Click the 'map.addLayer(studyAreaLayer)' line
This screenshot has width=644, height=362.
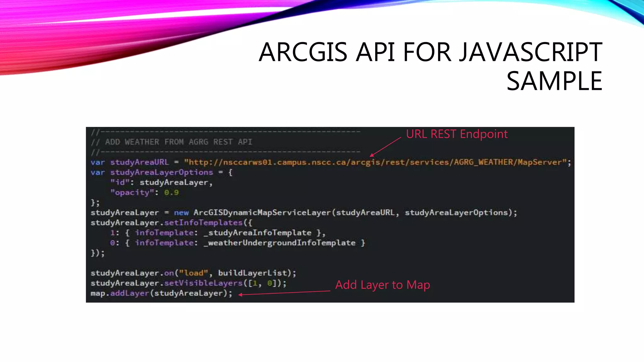[x=161, y=293]
